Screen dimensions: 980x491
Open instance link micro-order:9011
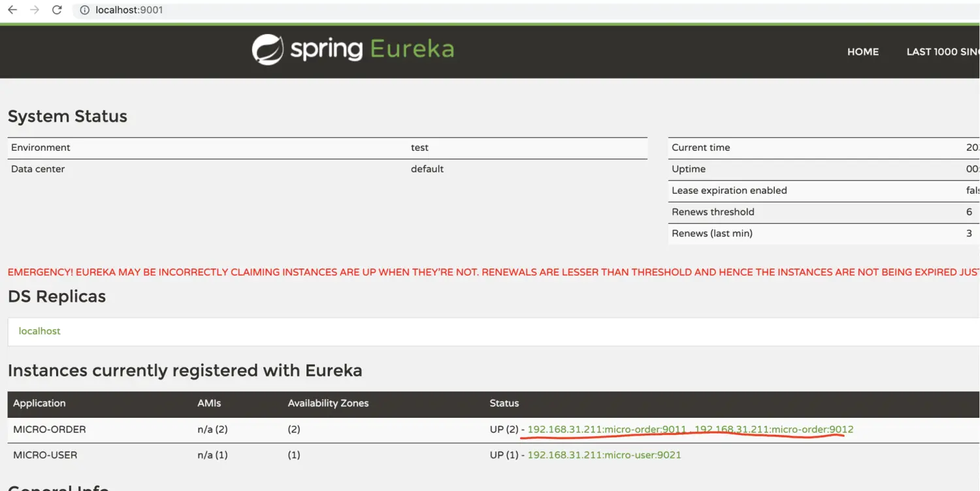(x=607, y=430)
